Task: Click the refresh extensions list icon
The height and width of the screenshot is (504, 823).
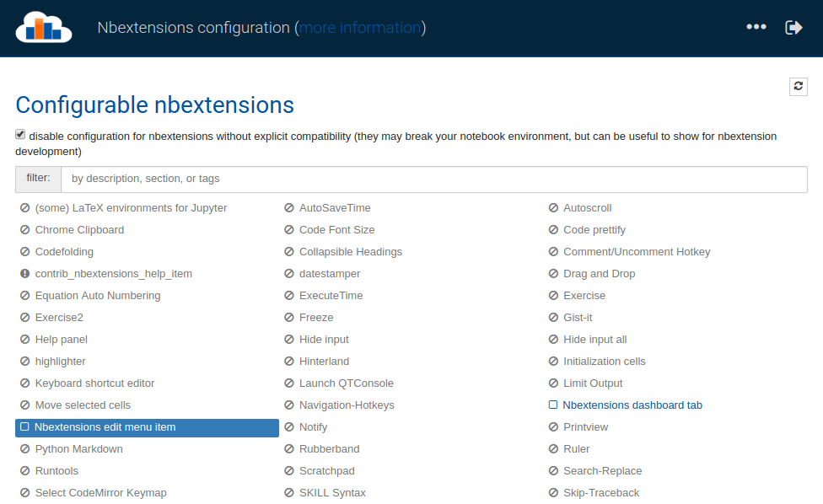Action: click(798, 86)
